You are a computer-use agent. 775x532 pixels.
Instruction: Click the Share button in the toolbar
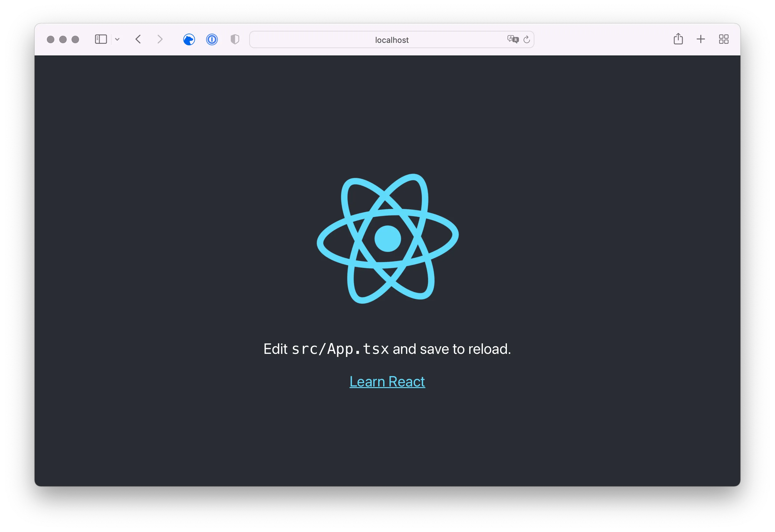point(678,39)
